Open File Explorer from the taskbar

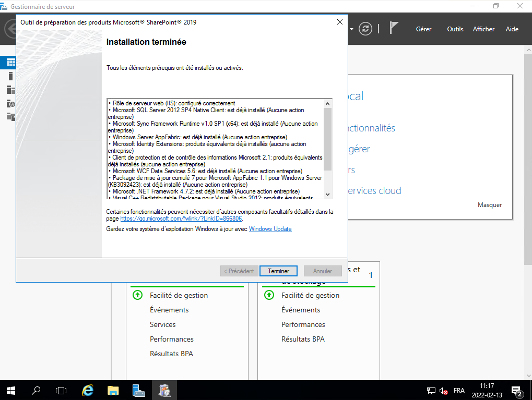click(x=113, y=390)
